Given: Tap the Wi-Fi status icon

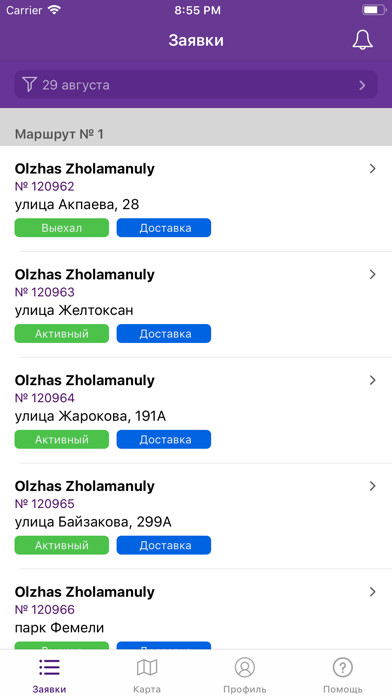Looking at the screenshot, I should click(55, 10).
